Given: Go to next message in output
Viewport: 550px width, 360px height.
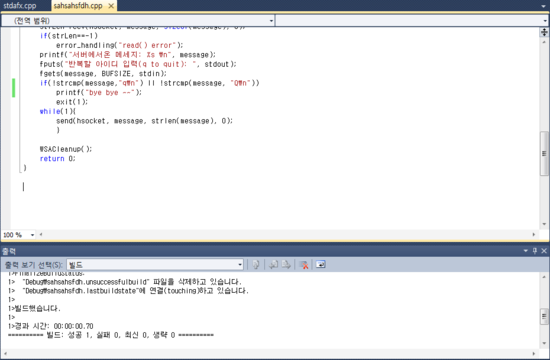Looking at the screenshot, I should 286,265.
